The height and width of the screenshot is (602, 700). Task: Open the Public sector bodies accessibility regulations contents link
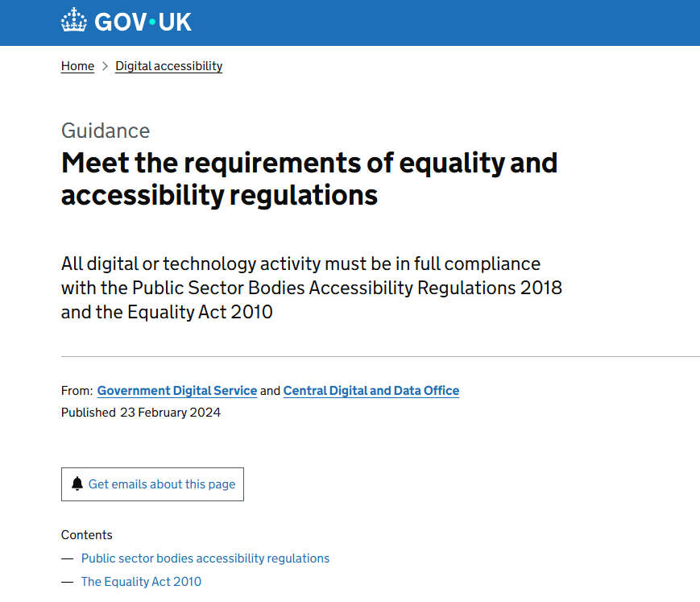point(205,558)
